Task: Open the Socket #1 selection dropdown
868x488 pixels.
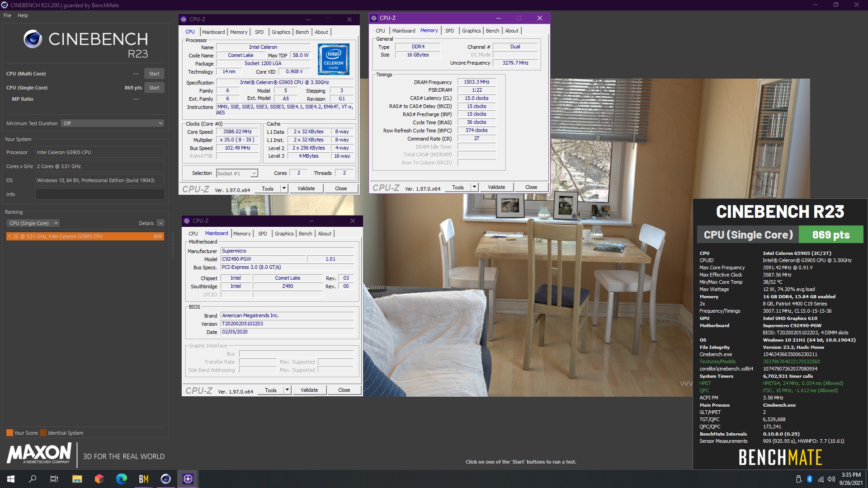Action: (237, 174)
